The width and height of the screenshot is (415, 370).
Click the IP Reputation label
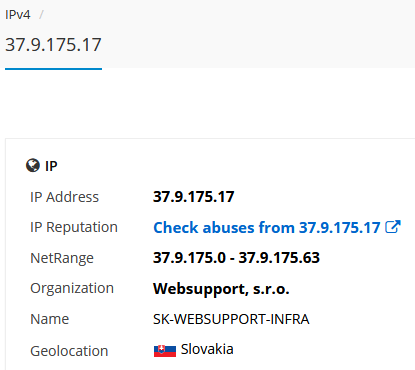coord(74,227)
